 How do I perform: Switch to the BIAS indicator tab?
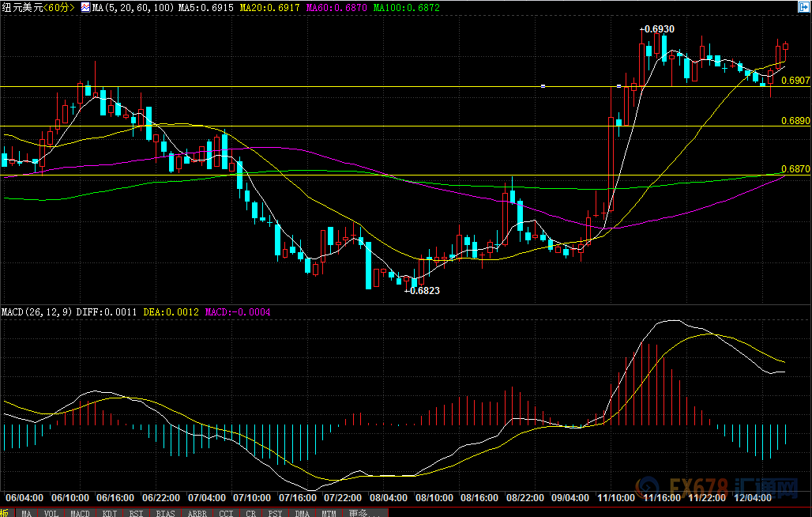coord(165,513)
